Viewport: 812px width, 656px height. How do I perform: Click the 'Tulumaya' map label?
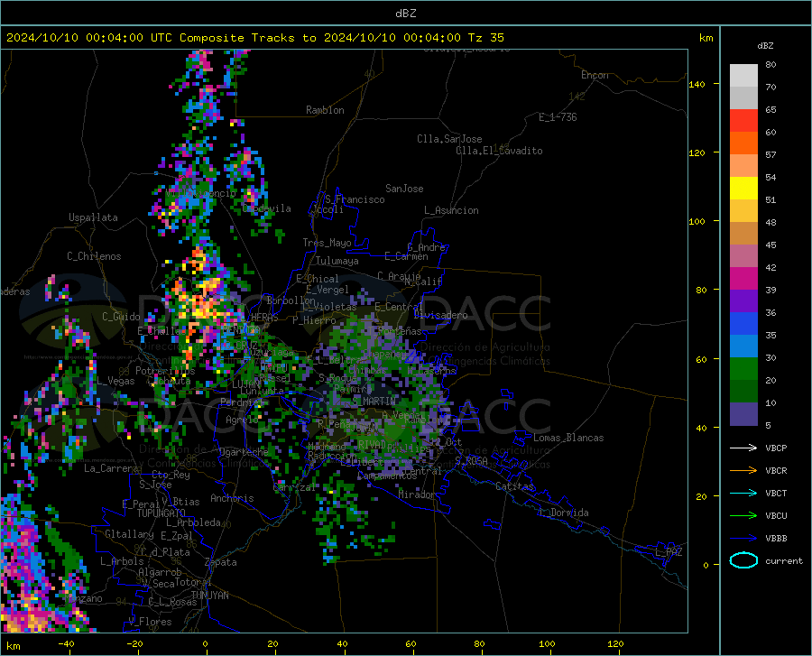click(x=337, y=261)
